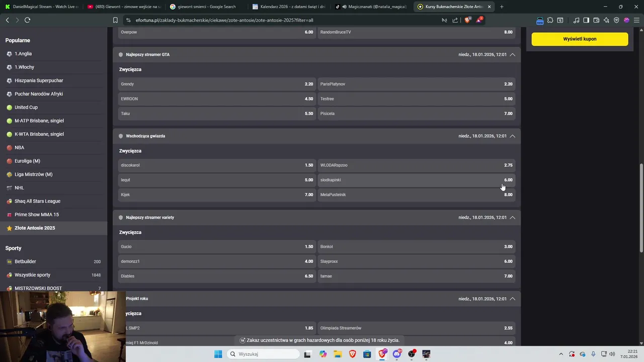Switch to Kalendarz 2026 tab
This screenshot has height=362, width=644.
[x=288, y=7]
